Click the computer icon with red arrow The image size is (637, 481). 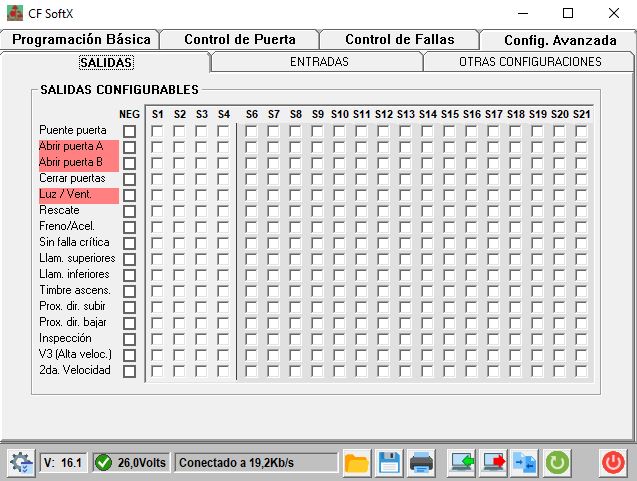(x=493, y=462)
